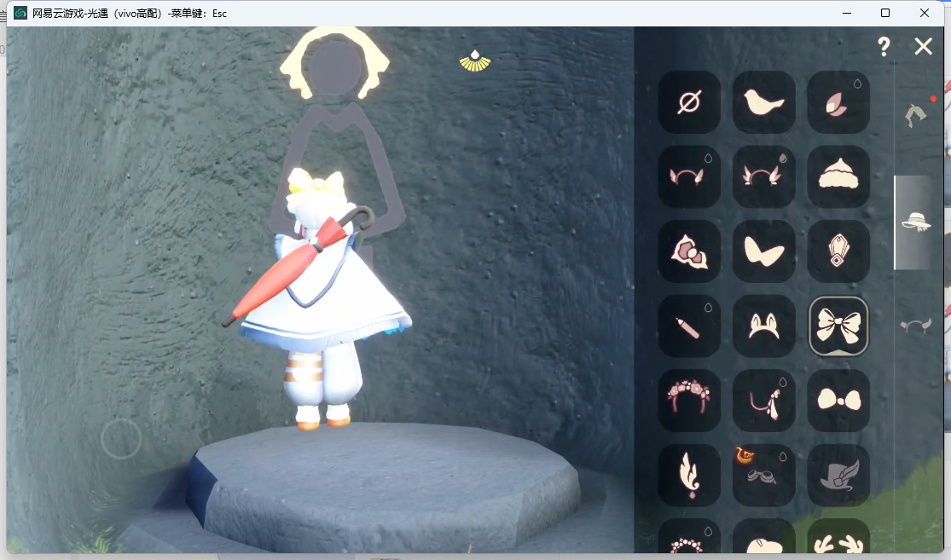
Task: Close the outfit closet panel
Action: [x=923, y=47]
